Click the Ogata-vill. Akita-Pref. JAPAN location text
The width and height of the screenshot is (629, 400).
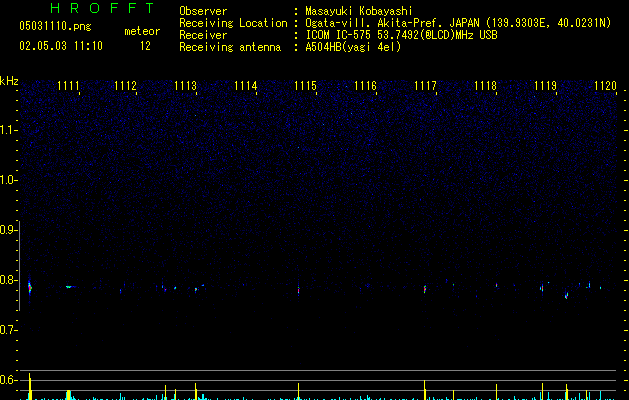pyautogui.click(x=458, y=23)
